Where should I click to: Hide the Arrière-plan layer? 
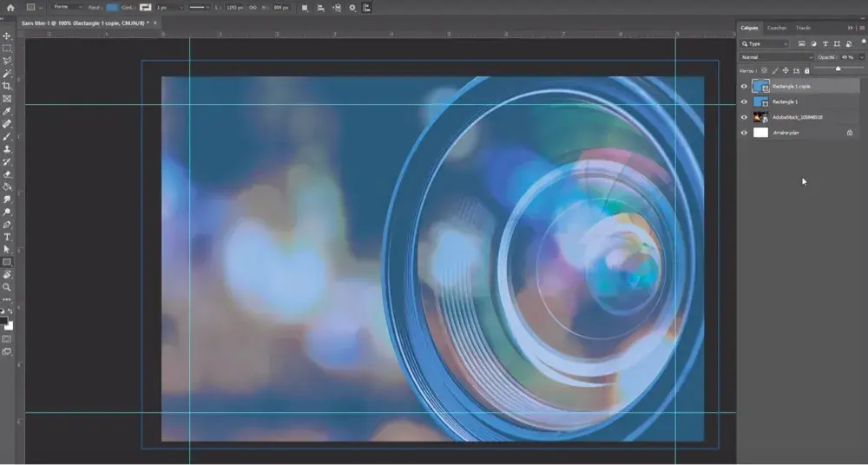[744, 133]
